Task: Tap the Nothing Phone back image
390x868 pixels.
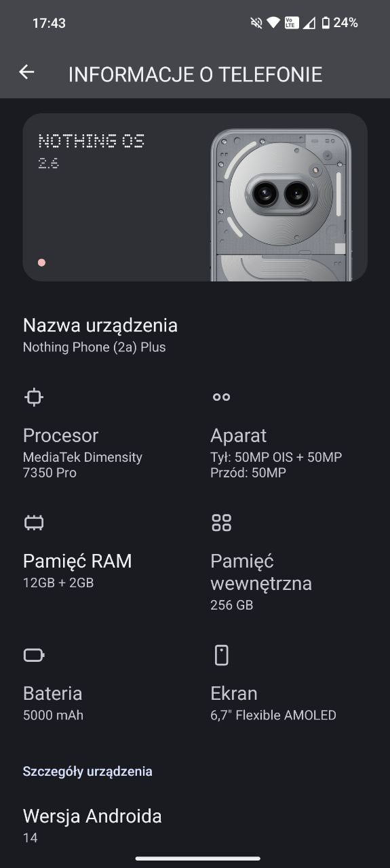Action: tap(281, 205)
